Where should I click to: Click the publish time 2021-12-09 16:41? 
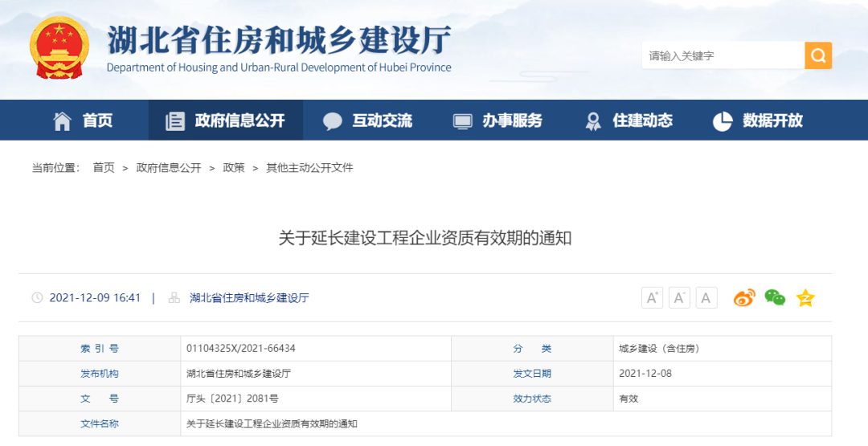point(95,297)
